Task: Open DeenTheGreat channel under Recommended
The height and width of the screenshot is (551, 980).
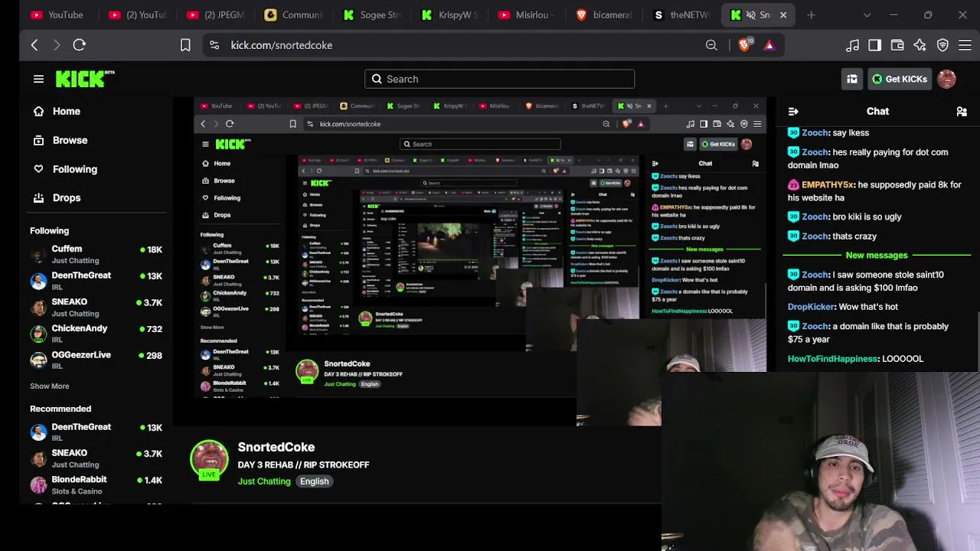Action: [96, 432]
